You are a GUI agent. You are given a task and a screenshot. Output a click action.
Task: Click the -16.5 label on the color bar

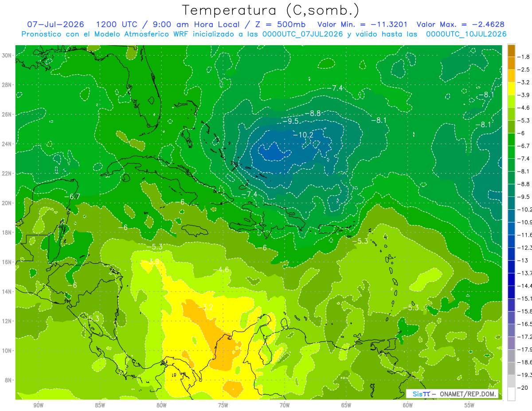click(x=525, y=324)
